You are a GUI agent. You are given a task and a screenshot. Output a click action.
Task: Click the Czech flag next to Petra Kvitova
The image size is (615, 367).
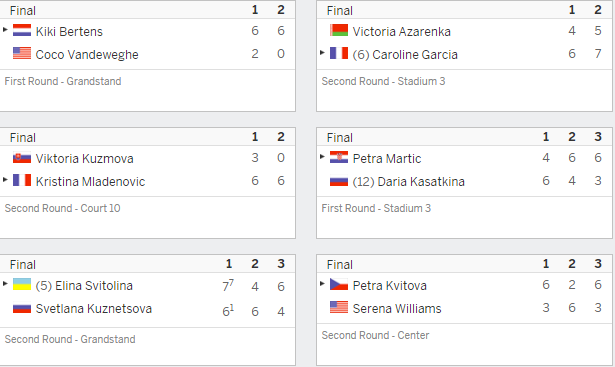click(338, 284)
